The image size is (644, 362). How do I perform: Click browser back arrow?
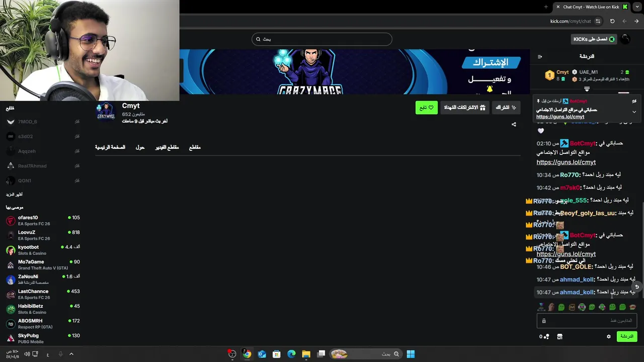[x=636, y=21]
